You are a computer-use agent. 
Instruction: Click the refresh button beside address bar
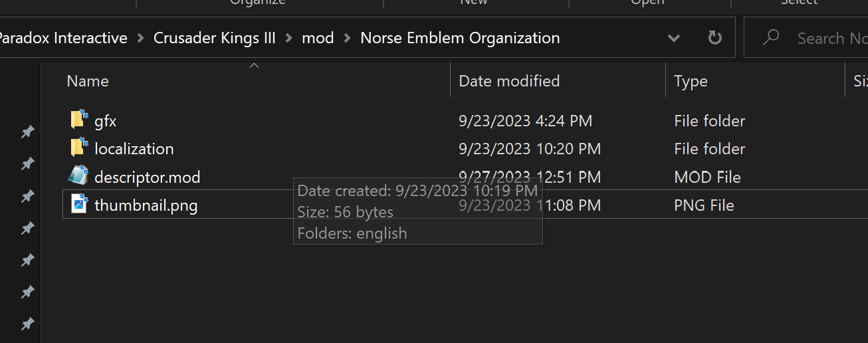pyautogui.click(x=715, y=38)
